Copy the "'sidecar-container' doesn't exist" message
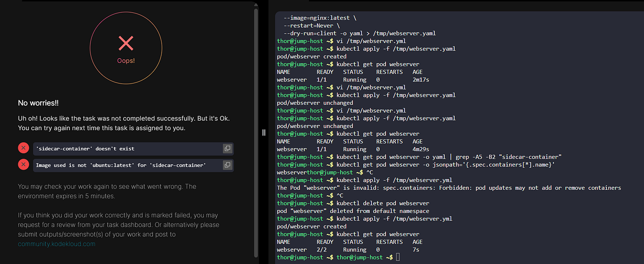 click(227, 148)
